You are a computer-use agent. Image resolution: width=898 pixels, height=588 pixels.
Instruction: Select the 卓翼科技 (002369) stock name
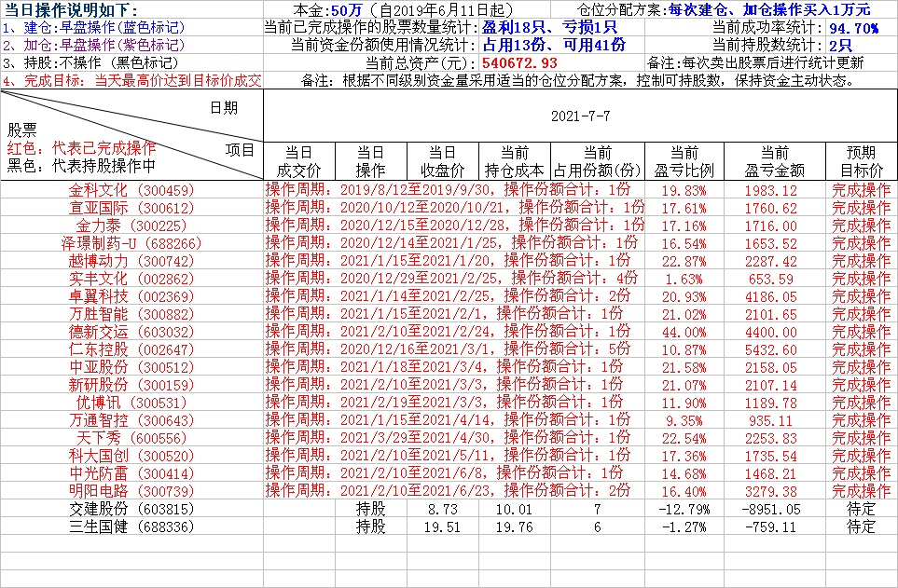pos(131,296)
